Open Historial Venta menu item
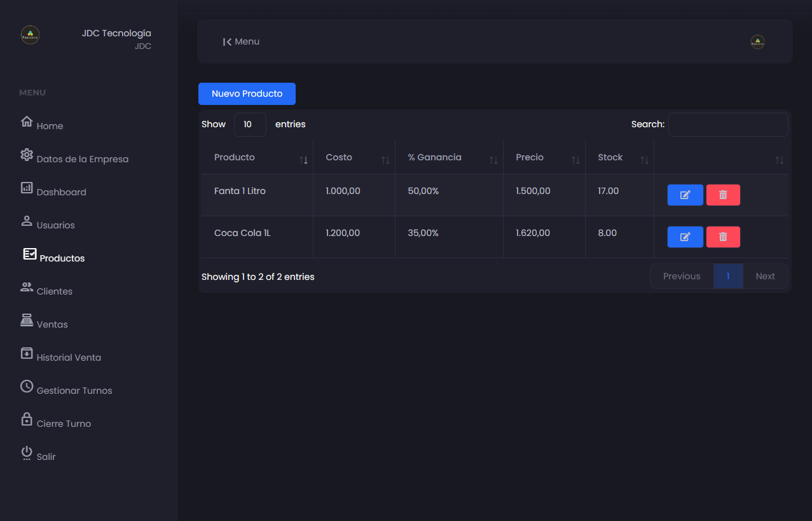The height and width of the screenshot is (521, 812). coord(68,358)
